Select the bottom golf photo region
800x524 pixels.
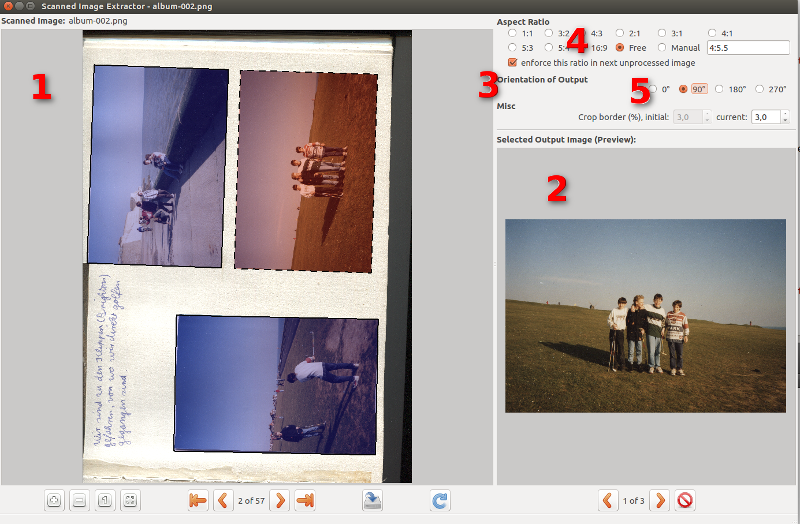click(x=277, y=384)
